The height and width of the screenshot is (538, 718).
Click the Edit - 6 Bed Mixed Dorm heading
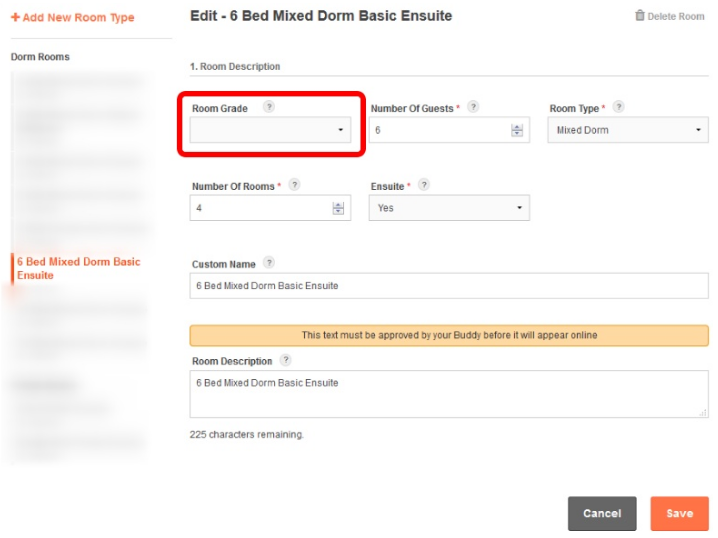click(321, 16)
